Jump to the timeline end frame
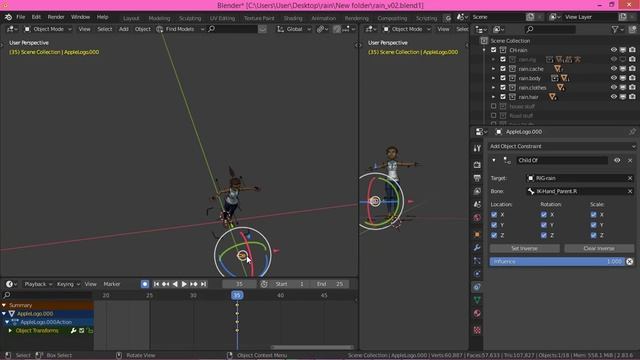The height and width of the screenshot is (360, 640). coord(203,284)
